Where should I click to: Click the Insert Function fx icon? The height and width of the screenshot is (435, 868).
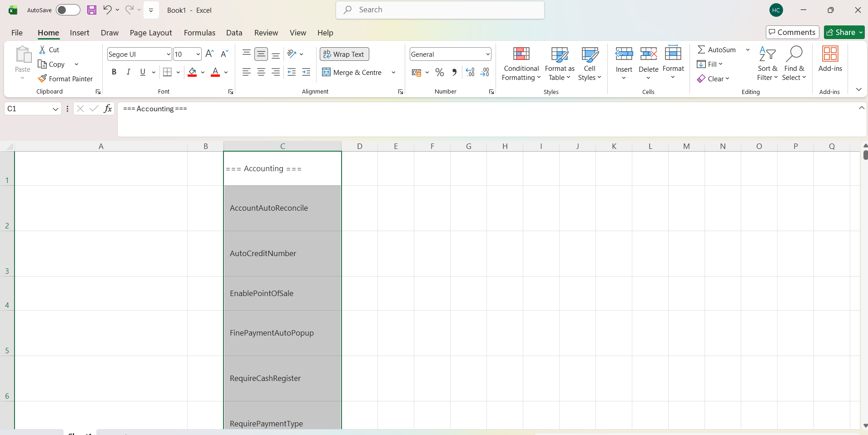[x=108, y=109]
